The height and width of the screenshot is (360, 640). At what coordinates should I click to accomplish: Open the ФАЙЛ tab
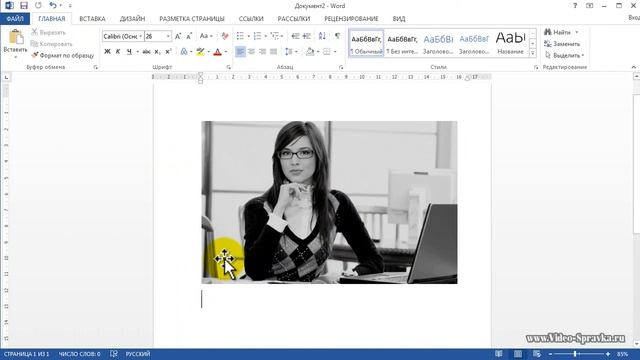[15, 19]
